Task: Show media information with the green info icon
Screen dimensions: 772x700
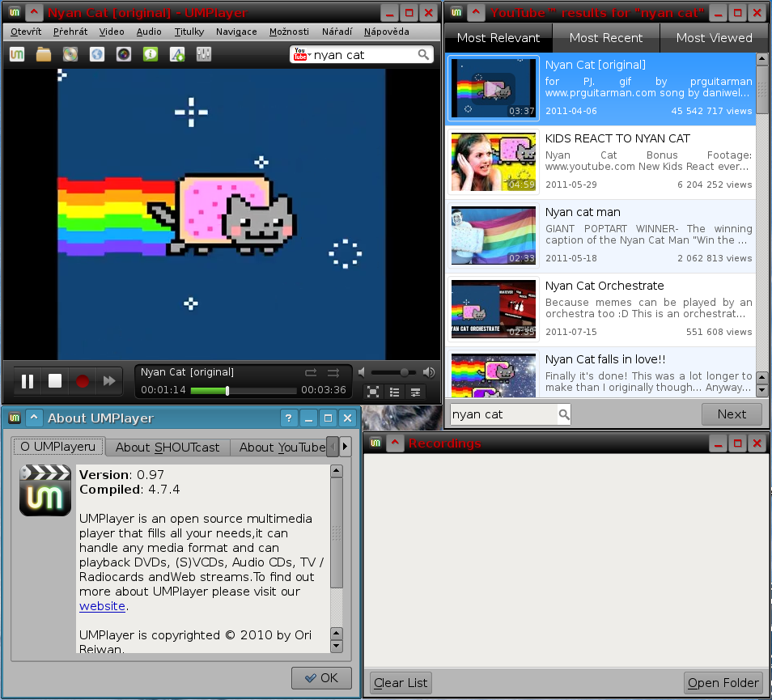Action: click(x=151, y=54)
